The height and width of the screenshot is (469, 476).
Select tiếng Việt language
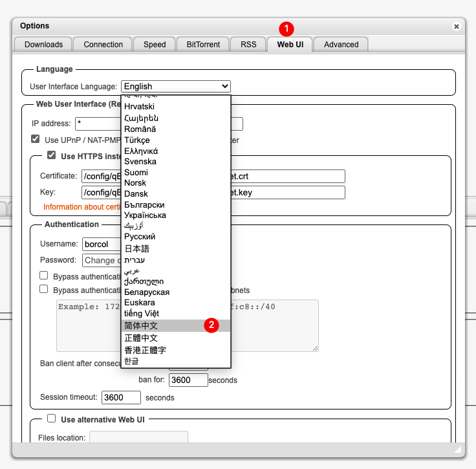(x=176, y=314)
